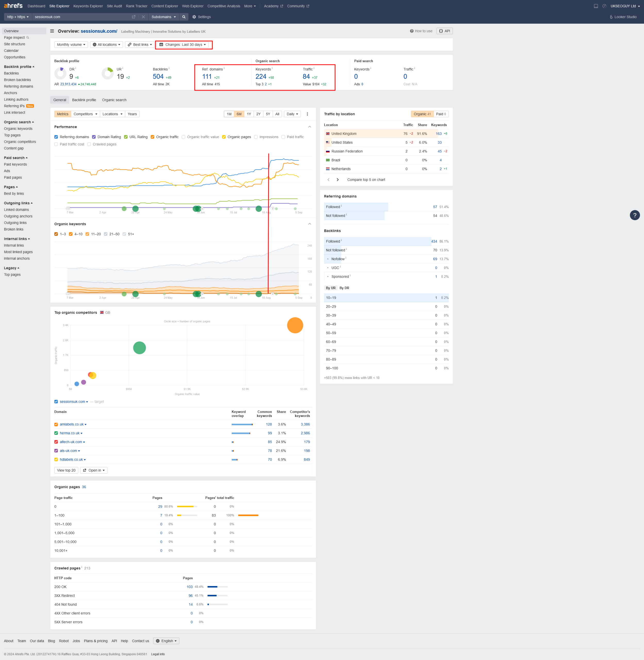This screenshot has width=644, height=660.
Task: Toggle the hamburger sidebar menu icon
Action: click(x=52, y=31)
